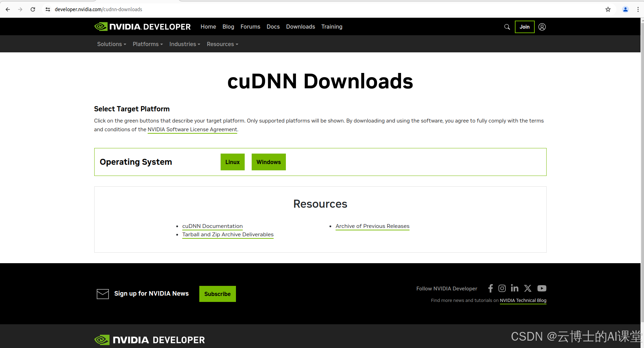Click the Operating System label
This screenshot has width=644, height=348.
(x=136, y=162)
